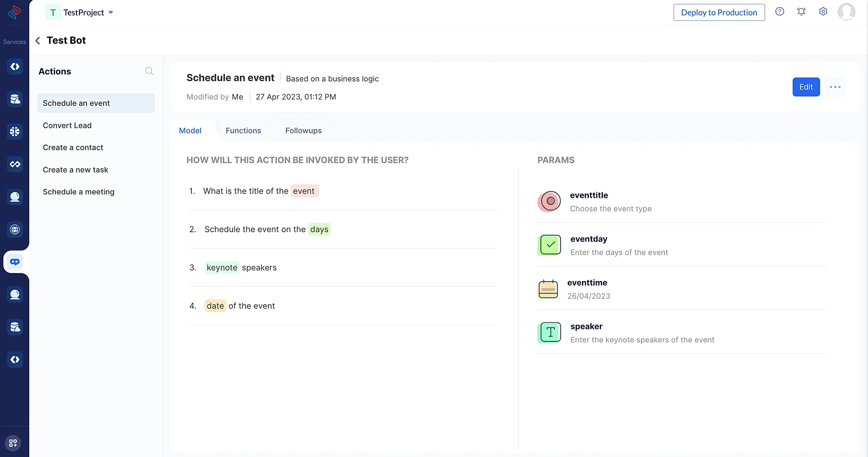Image resolution: width=868 pixels, height=457 pixels.
Task: Click the eventtitle radio button icon
Action: point(550,201)
